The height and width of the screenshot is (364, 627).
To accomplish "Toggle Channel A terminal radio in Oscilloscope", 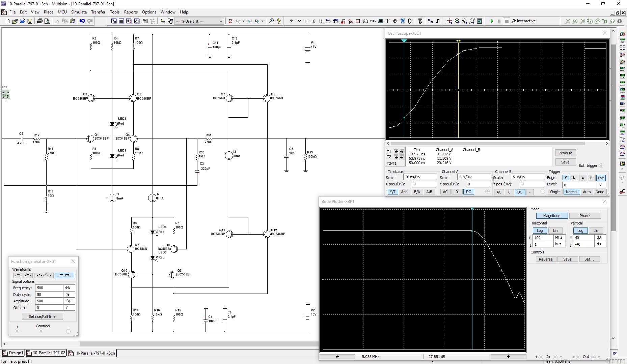I will pos(487,191).
